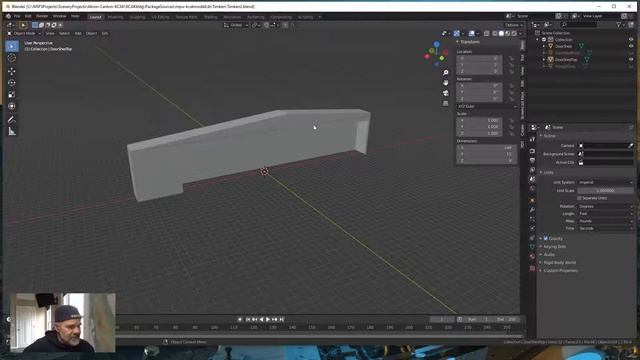640x360 pixels.
Task: Open the Render menu
Action: click(42, 16)
